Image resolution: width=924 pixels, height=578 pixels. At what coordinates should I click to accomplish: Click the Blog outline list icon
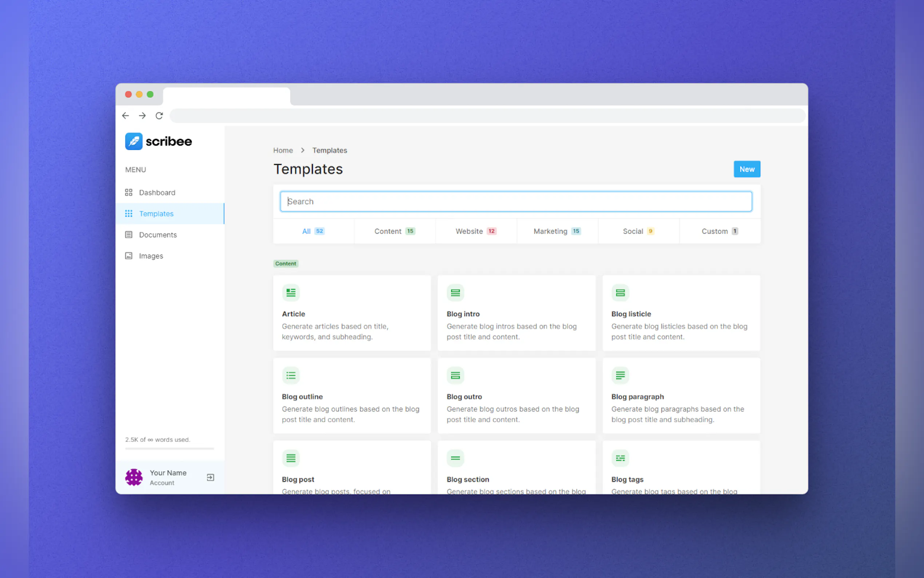291,375
